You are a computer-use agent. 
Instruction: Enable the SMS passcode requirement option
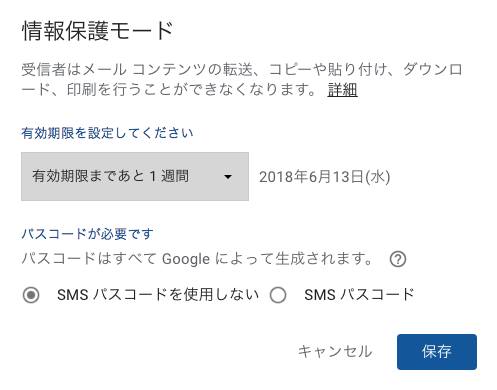[x=278, y=295]
